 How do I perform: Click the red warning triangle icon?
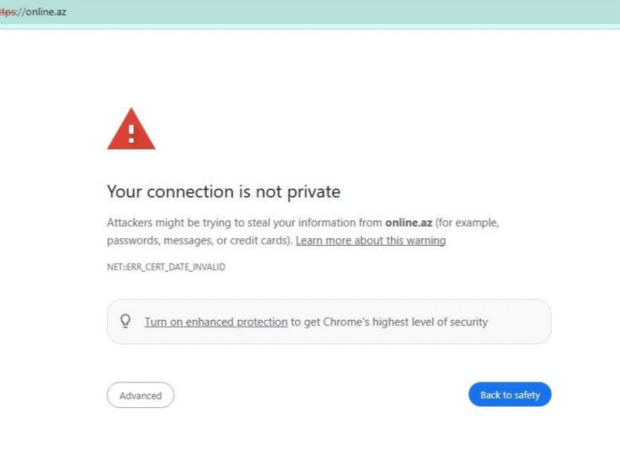tap(131, 130)
